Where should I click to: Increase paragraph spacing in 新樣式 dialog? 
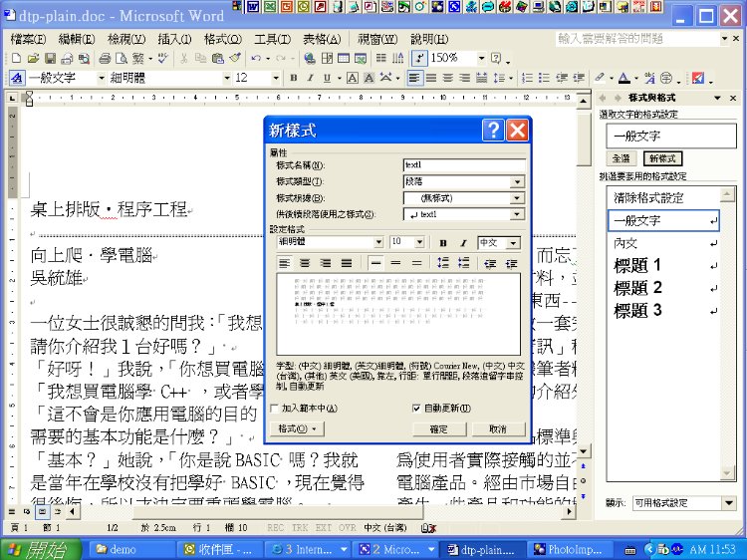coord(443,263)
